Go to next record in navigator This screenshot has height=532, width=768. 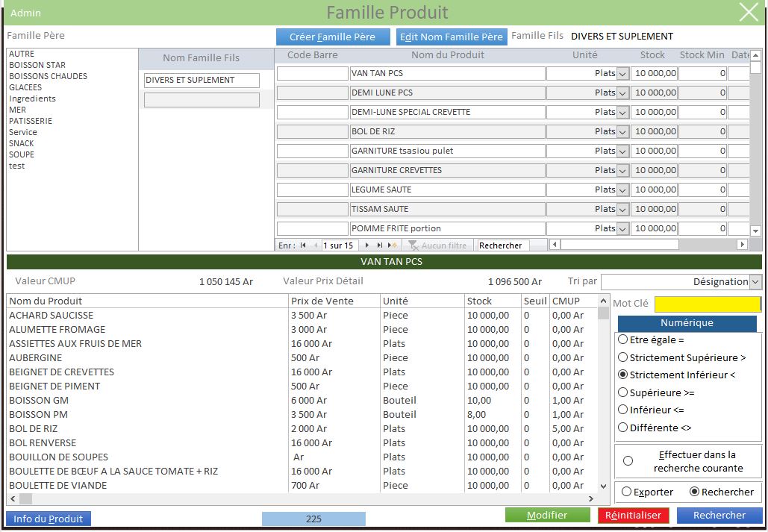pos(366,245)
